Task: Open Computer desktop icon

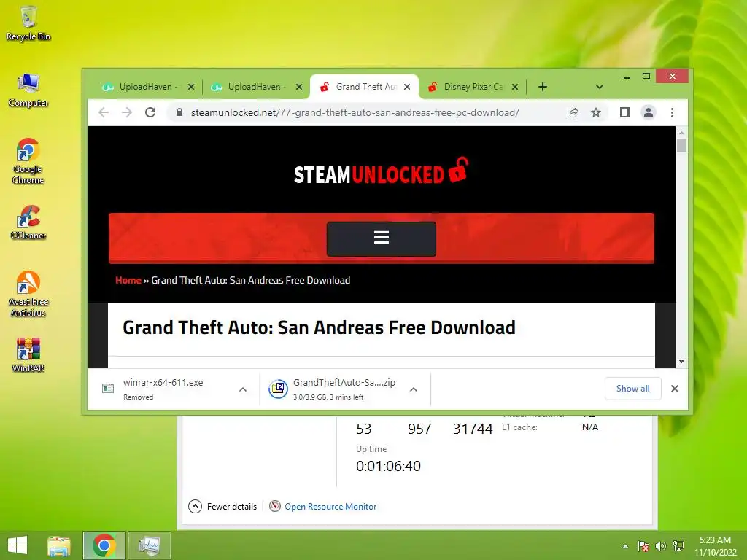Action: click(x=28, y=90)
